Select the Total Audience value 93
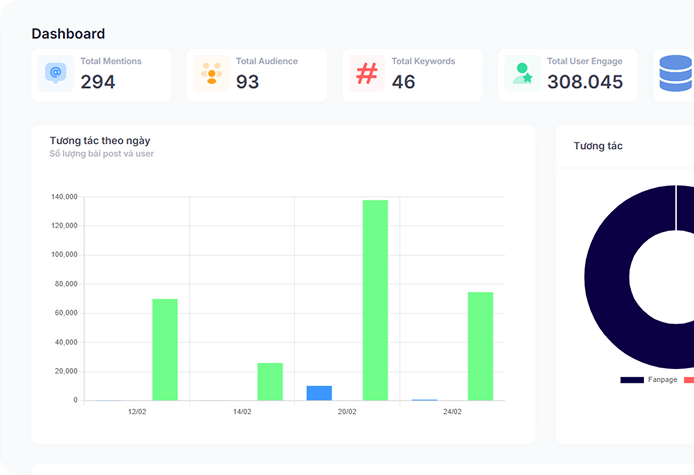 (247, 82)
